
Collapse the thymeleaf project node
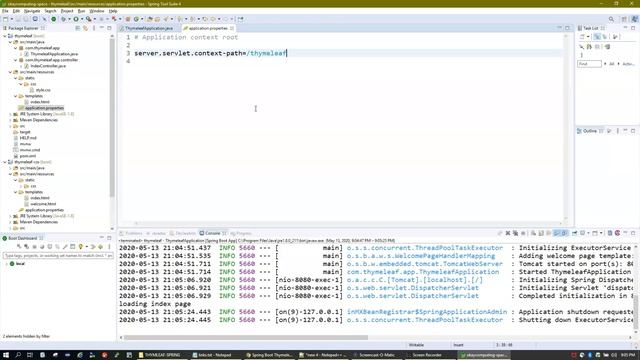5,36
